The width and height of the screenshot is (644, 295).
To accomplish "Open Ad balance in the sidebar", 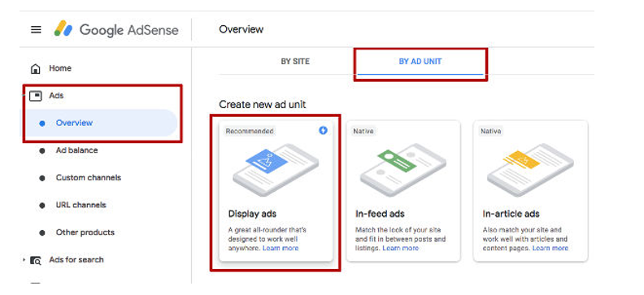I will point(76,150).
